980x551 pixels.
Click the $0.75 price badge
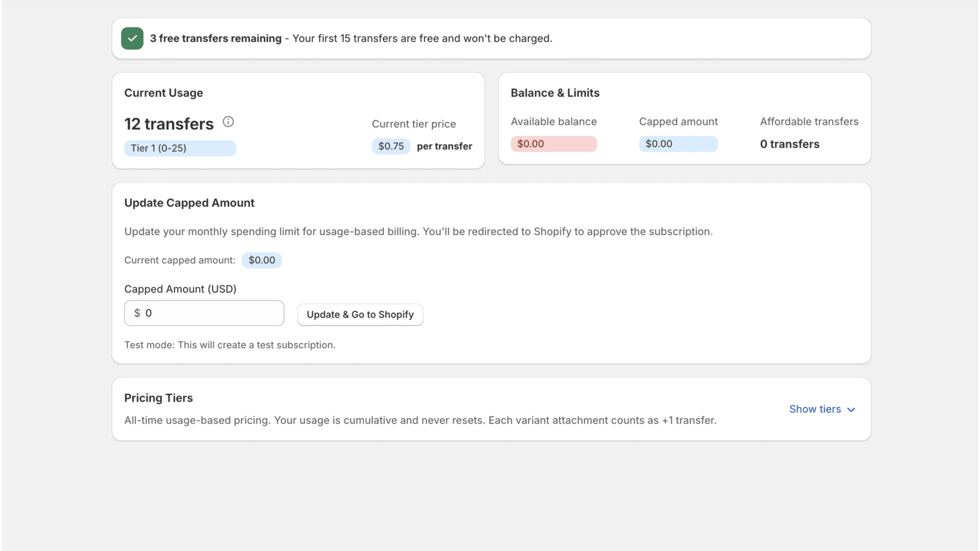click(391, 146)
